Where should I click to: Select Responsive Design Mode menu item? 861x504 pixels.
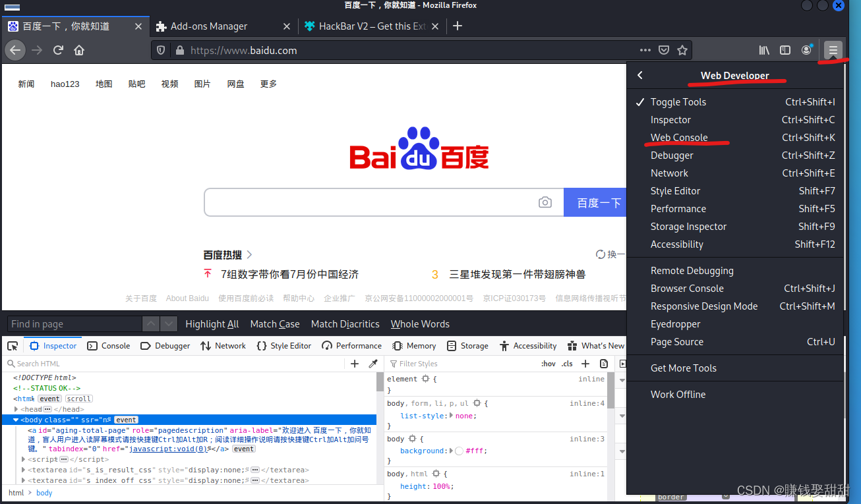click(735, 306)
